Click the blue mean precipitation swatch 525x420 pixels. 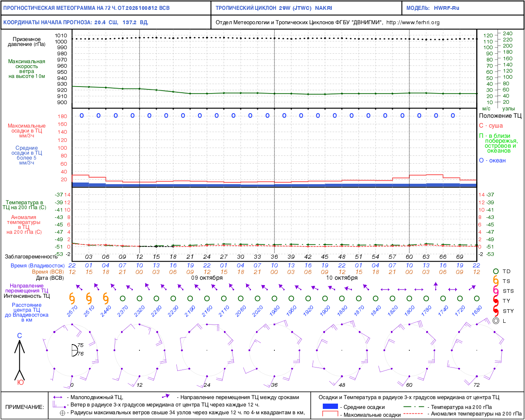(330, 406)
